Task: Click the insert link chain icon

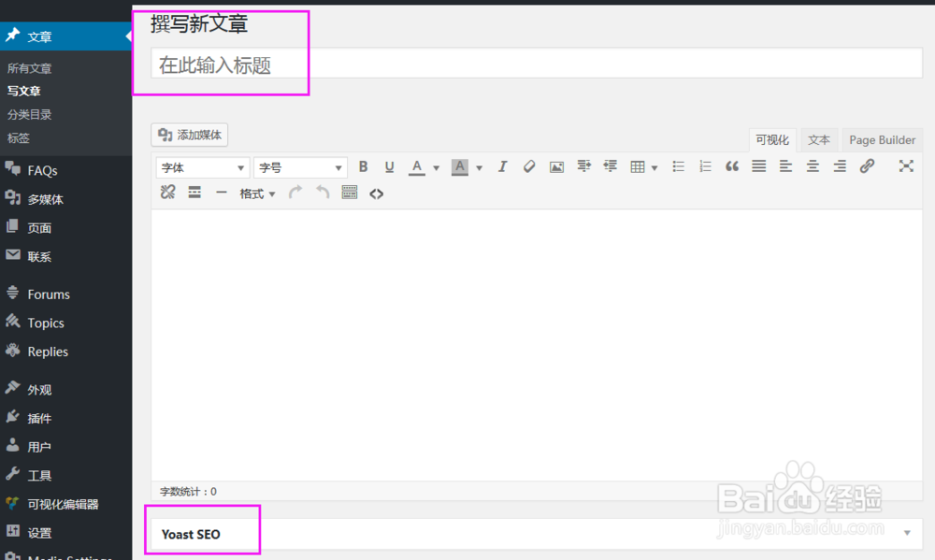Action: (867, 165)
